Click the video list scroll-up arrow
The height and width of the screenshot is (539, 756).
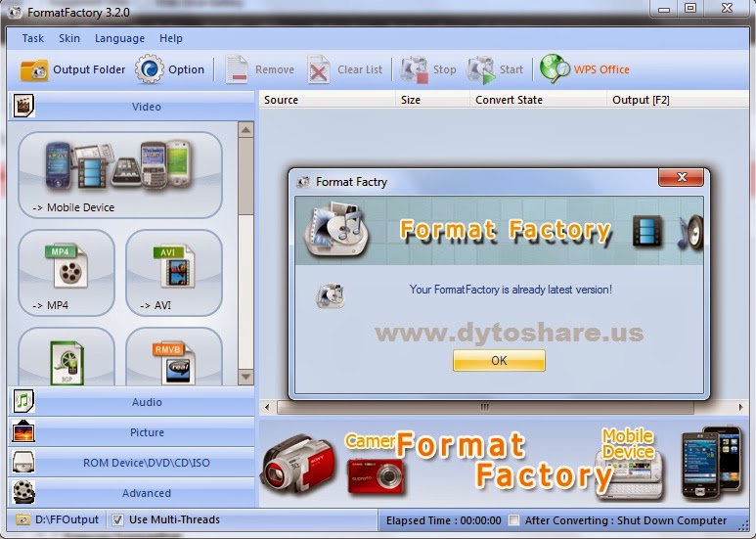(x=245, y=130)
